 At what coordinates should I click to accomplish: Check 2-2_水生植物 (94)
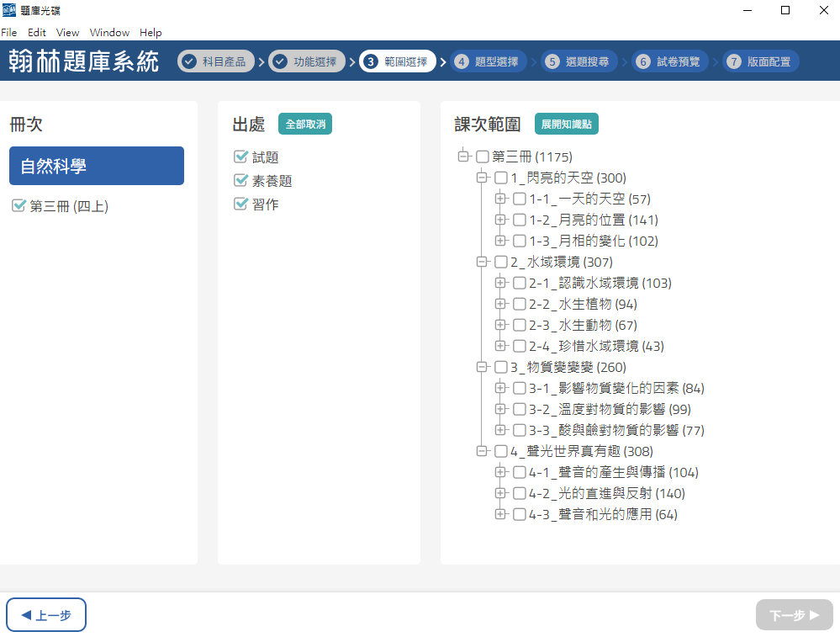(x=519, y=304)
